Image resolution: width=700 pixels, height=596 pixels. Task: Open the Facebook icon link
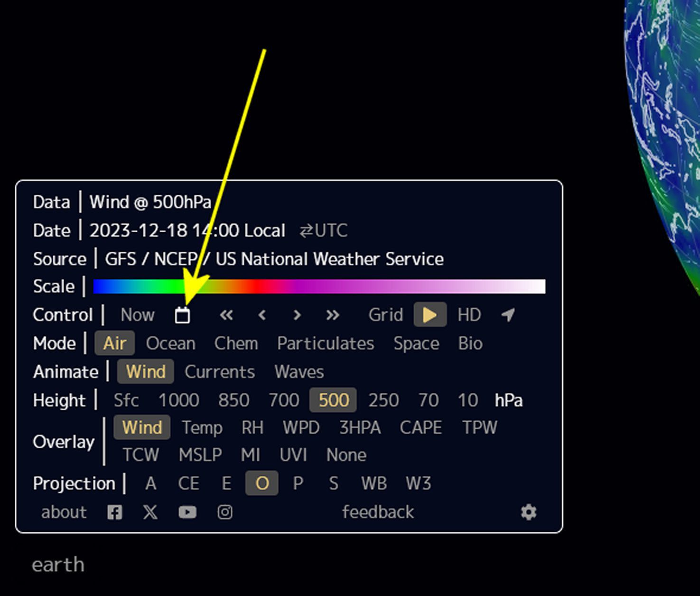click(x=114, y=512)
